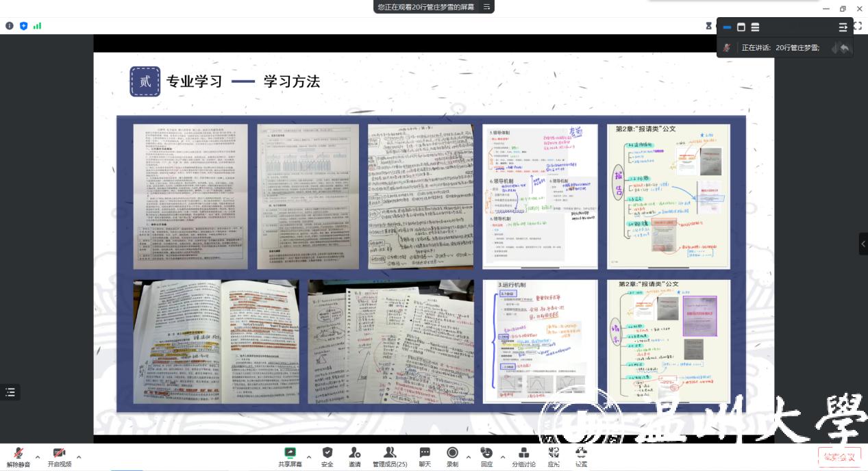Expand video options arrow beside 开启视频
This screenshot has width=868, height=471.
pos(79,457)
